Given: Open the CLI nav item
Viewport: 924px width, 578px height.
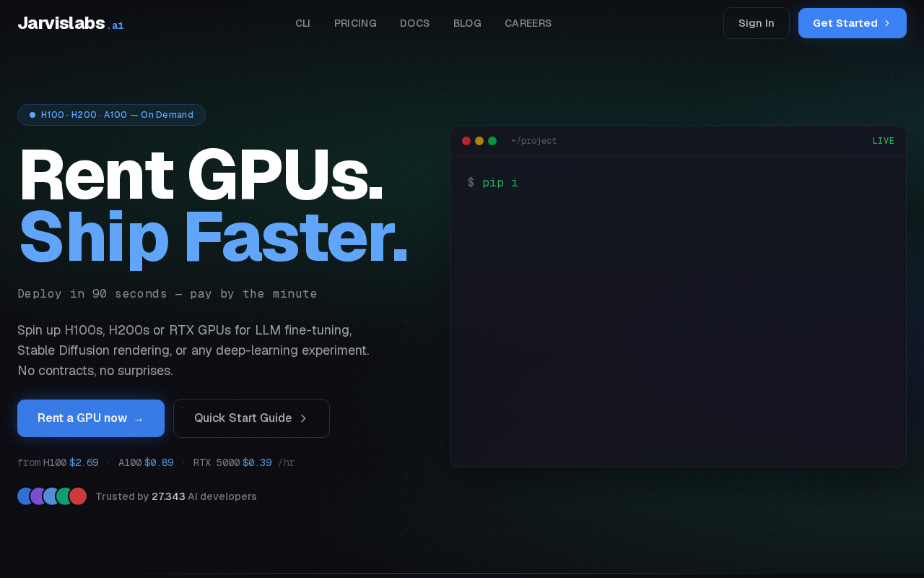Looking at the screenshot, I should [302, 23].
